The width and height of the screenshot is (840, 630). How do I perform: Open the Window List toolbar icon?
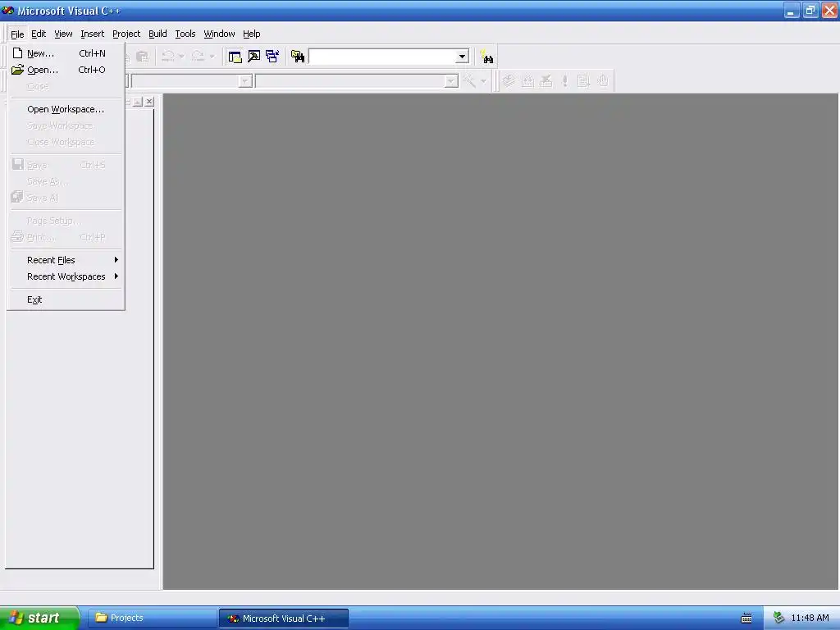tap(272, 57)
